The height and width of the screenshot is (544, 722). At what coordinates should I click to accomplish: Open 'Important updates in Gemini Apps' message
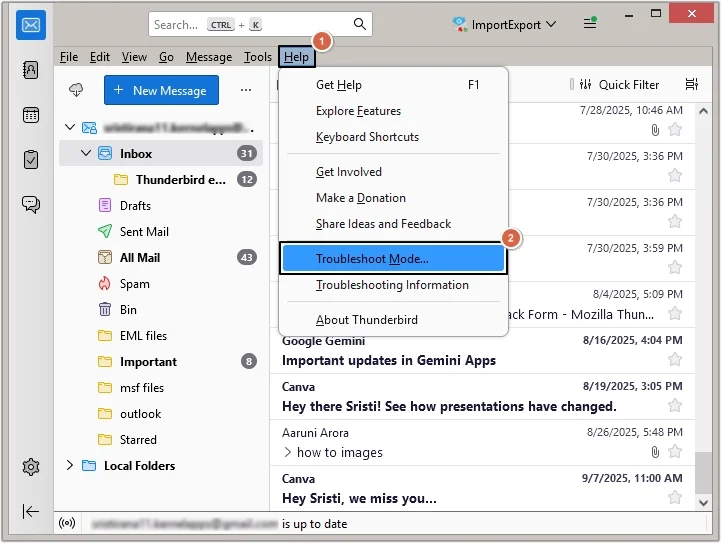click(x=482, y=351)
